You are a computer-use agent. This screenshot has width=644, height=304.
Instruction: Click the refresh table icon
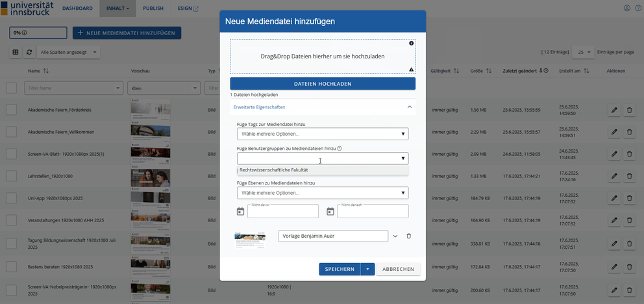(x=29, y=52)
